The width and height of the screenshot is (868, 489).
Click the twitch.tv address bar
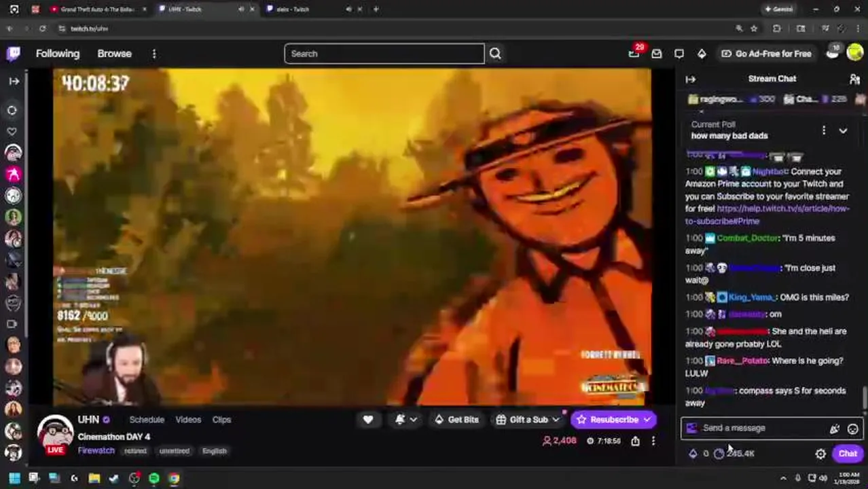[394, 29]
